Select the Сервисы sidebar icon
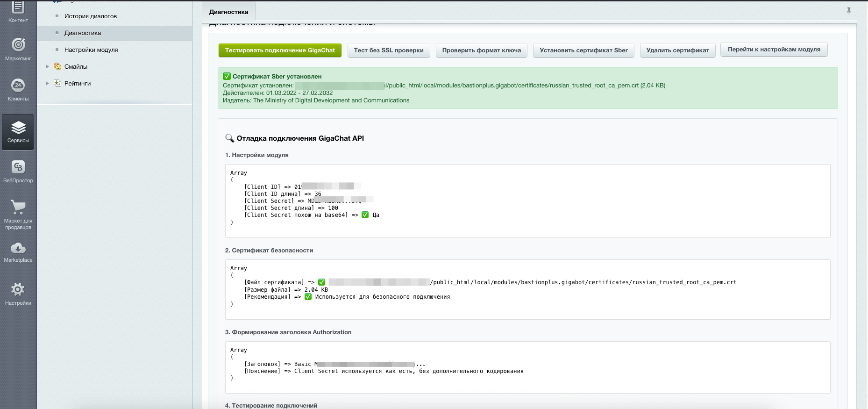 click(18, 132)
